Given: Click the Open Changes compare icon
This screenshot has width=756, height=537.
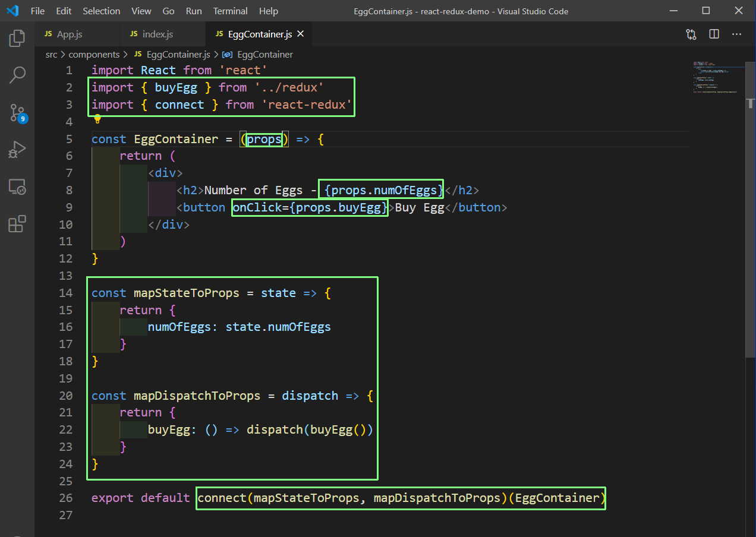Looking at the screenshot, I should [x=691, y=34].
